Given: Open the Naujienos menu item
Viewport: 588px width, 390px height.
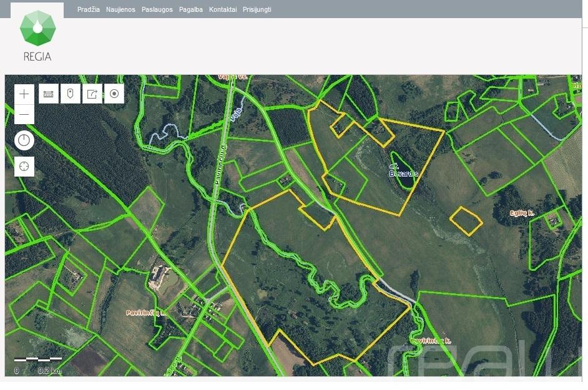Looking at the screenshot, I should [120, 9].
